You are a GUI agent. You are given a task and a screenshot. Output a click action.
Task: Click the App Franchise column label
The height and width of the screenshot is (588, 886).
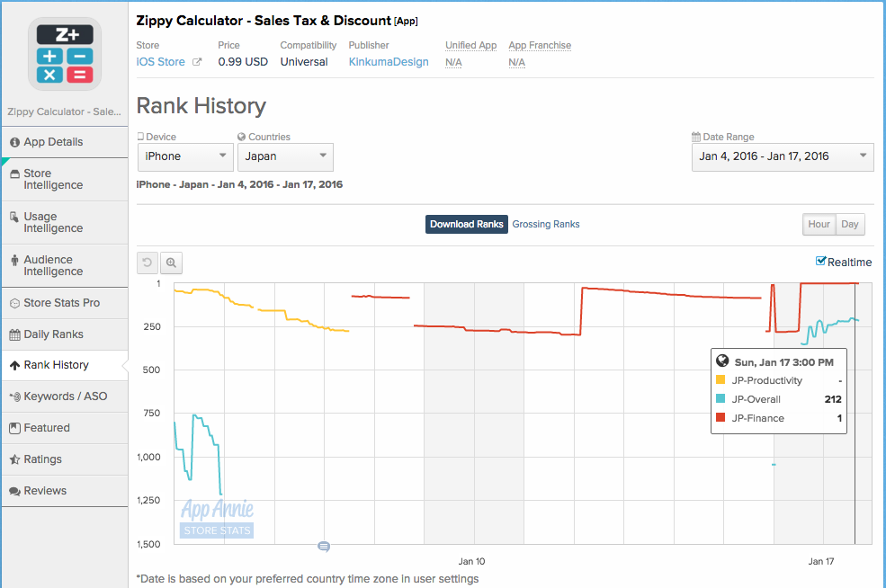(x=540, y=45)
